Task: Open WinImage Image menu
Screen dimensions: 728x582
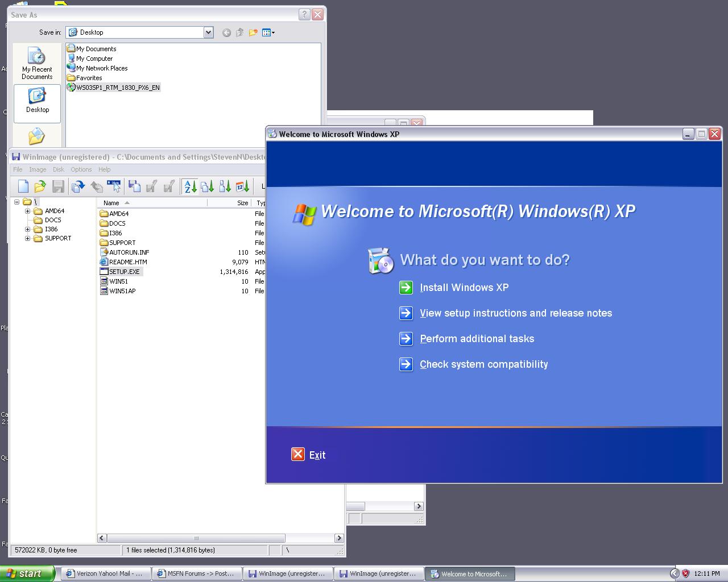Action: 38,169
